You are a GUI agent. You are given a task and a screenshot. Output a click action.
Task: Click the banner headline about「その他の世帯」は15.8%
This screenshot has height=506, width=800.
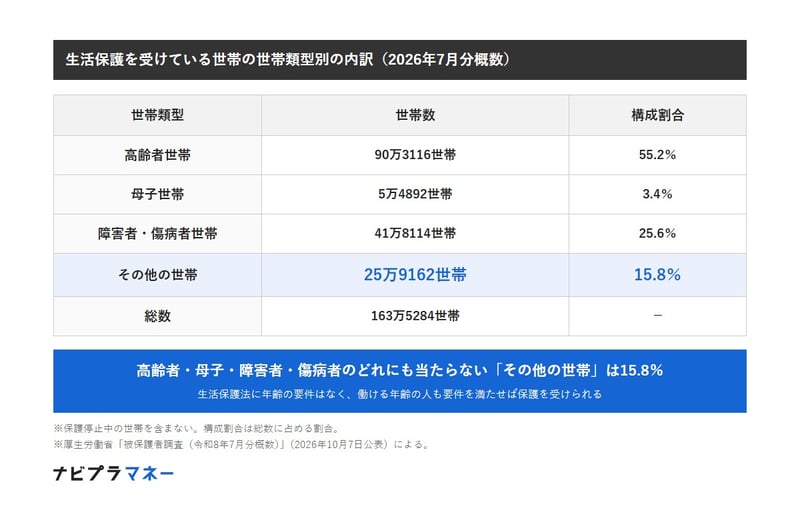[399, 370]
